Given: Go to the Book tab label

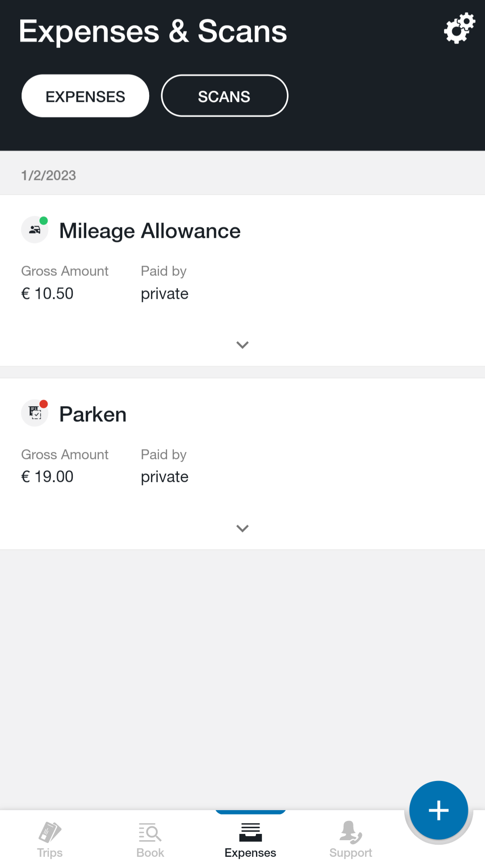Looking at the screenshot, I should click(150, 853).
